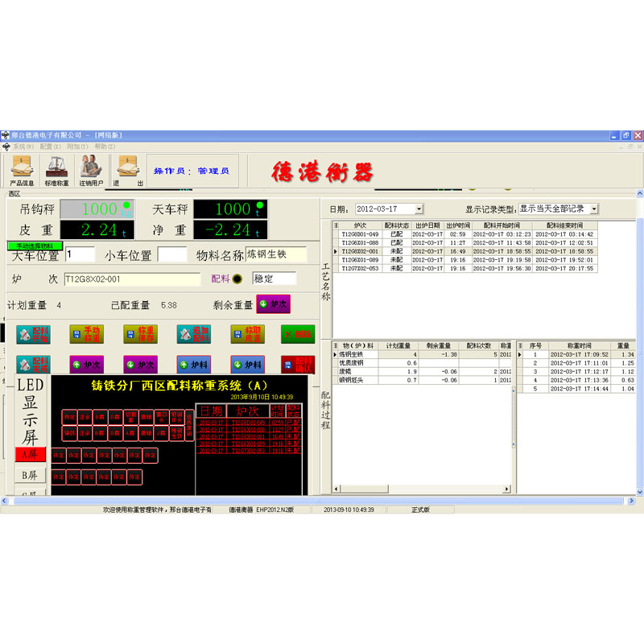644x644 pixels.
Task: Switch LED display to A屏
Action: (x=30, y=454)
